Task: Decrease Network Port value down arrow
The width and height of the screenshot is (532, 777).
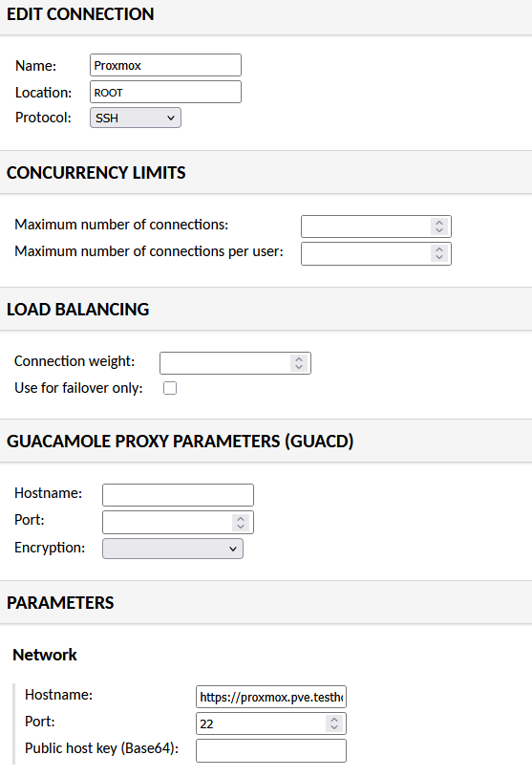Action: [x=334, y=727]
